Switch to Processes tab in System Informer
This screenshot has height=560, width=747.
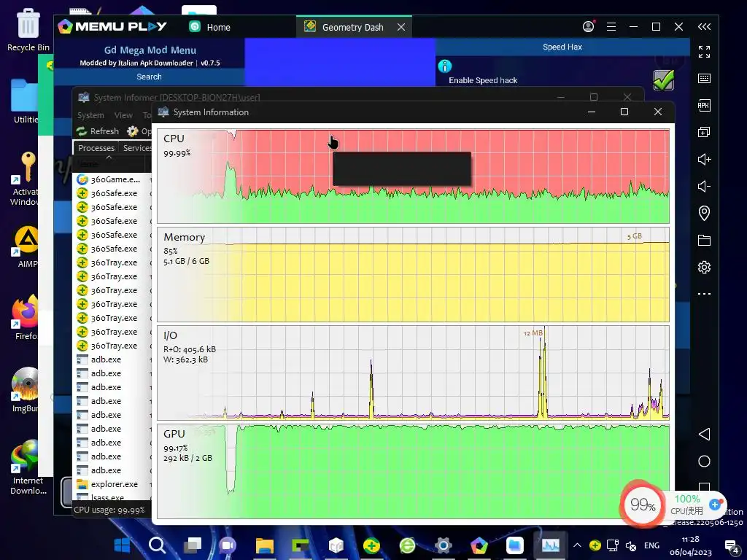click(96, 148)
